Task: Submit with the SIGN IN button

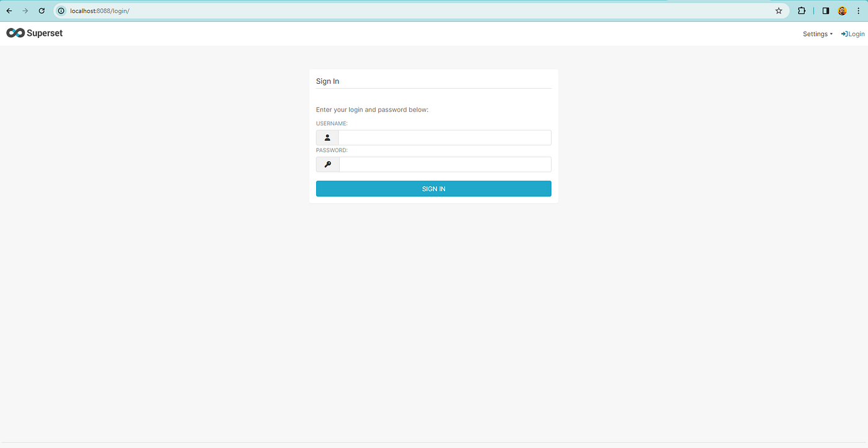Action: click(x=433, y=189)
